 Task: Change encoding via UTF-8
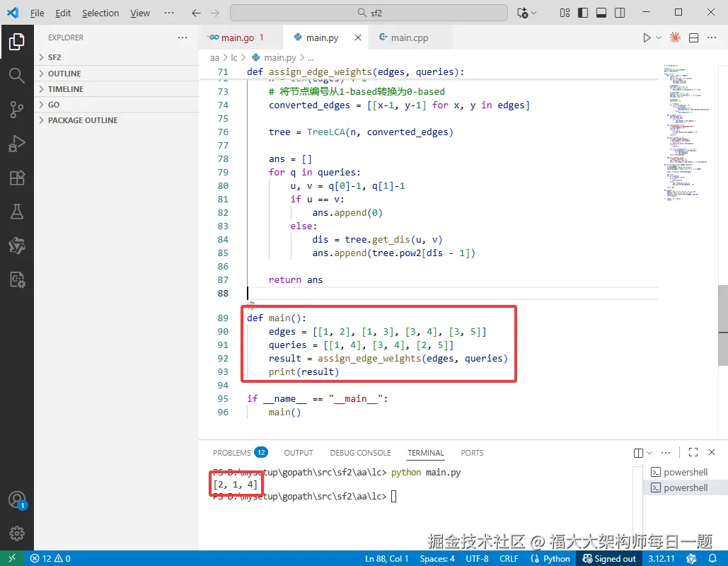coord(477,558)
